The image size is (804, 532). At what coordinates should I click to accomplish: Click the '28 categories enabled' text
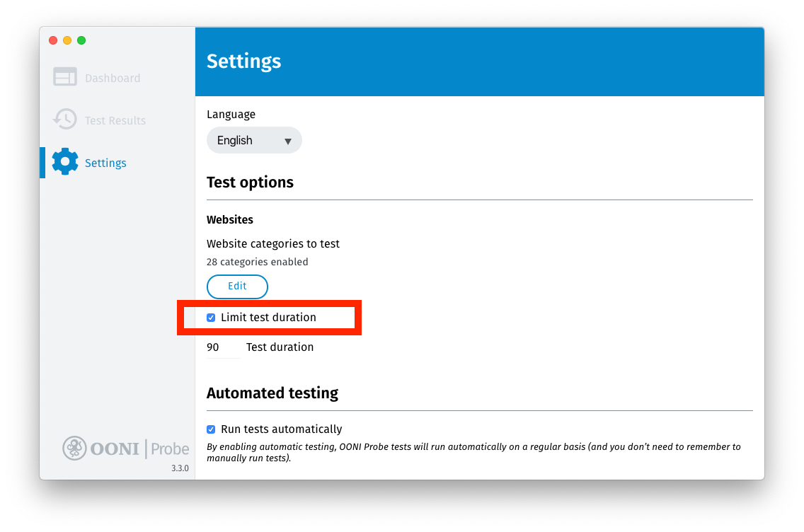tap(257, 262)
